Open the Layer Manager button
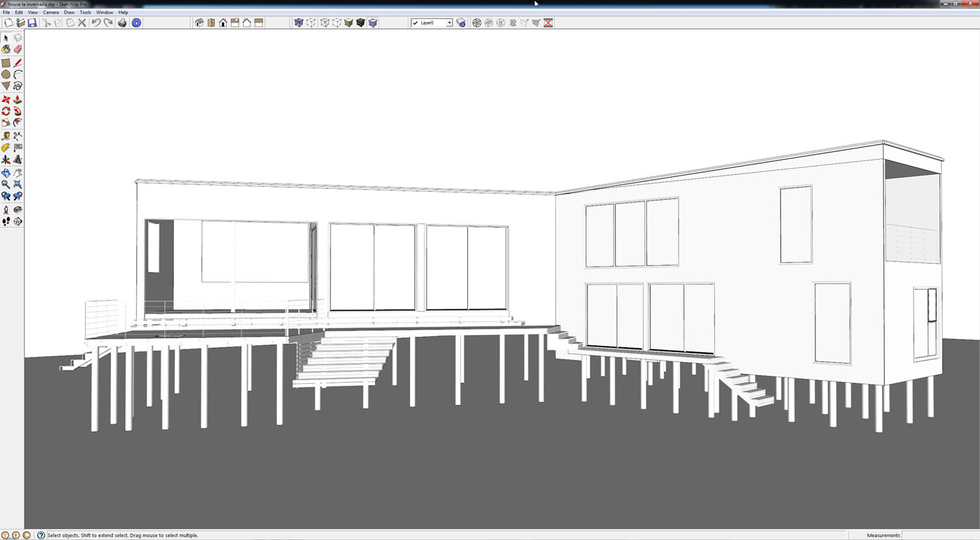Screen dimensions: 980x540 pos(461,23)
